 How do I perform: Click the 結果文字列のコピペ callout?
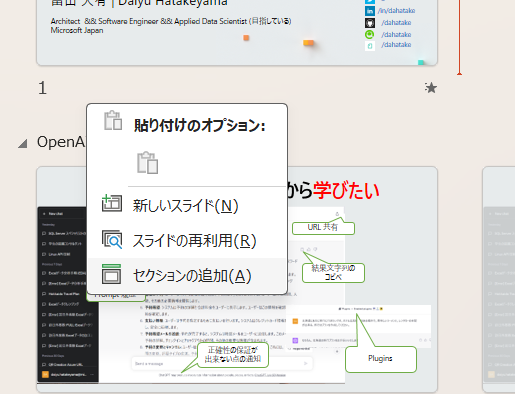coord(333,273)
